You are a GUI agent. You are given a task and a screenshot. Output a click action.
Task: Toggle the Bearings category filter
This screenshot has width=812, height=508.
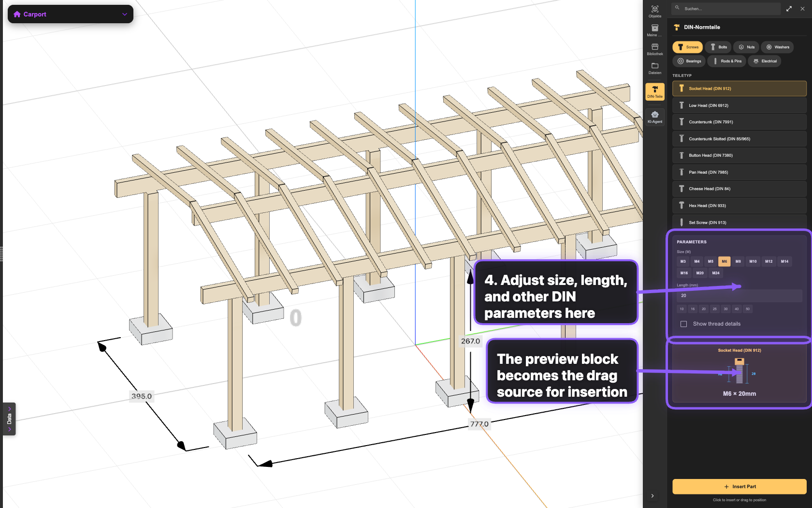pyautogui.click(x=689, y=61)
